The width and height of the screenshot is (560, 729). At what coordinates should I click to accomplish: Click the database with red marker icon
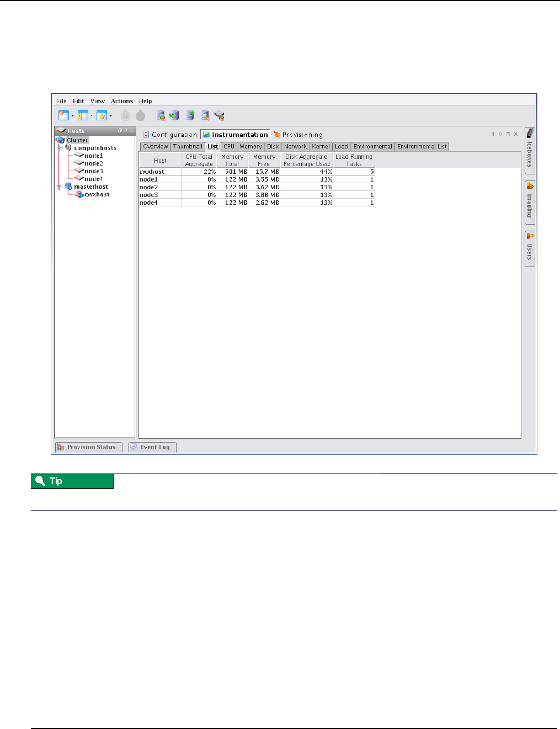pyautogui.click(x=161, y=115)
